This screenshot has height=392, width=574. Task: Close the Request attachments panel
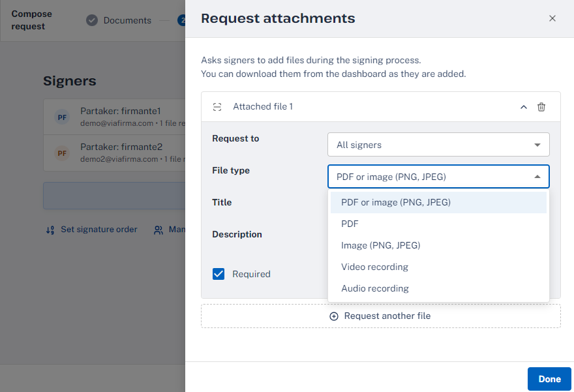pos(552,18)
